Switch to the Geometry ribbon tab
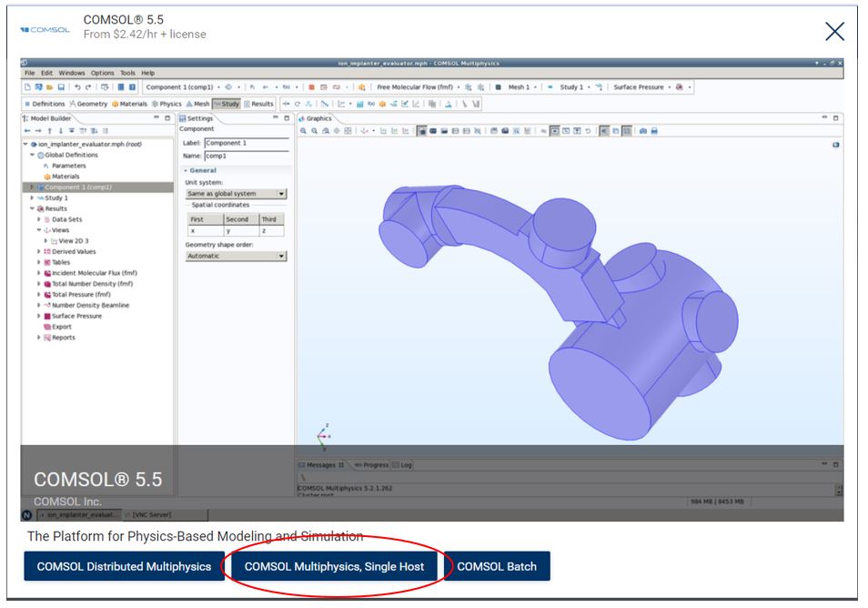The image size is (868, 608). [88, 104]
